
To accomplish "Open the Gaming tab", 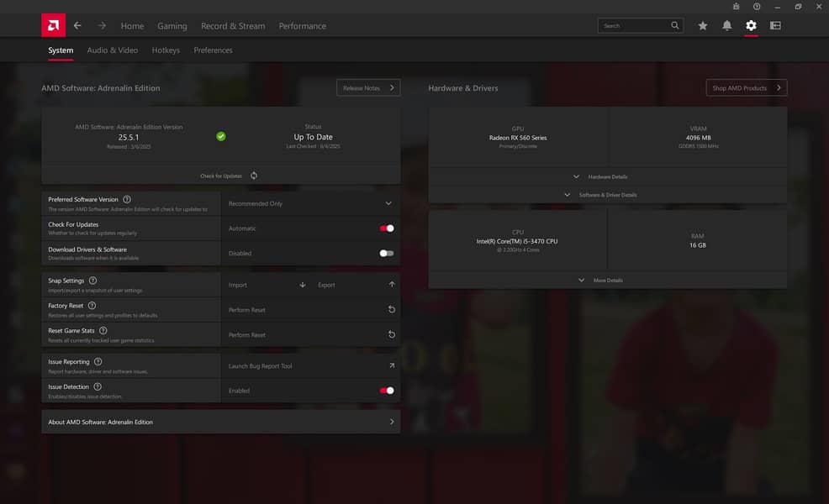I will tap(172, 26).
